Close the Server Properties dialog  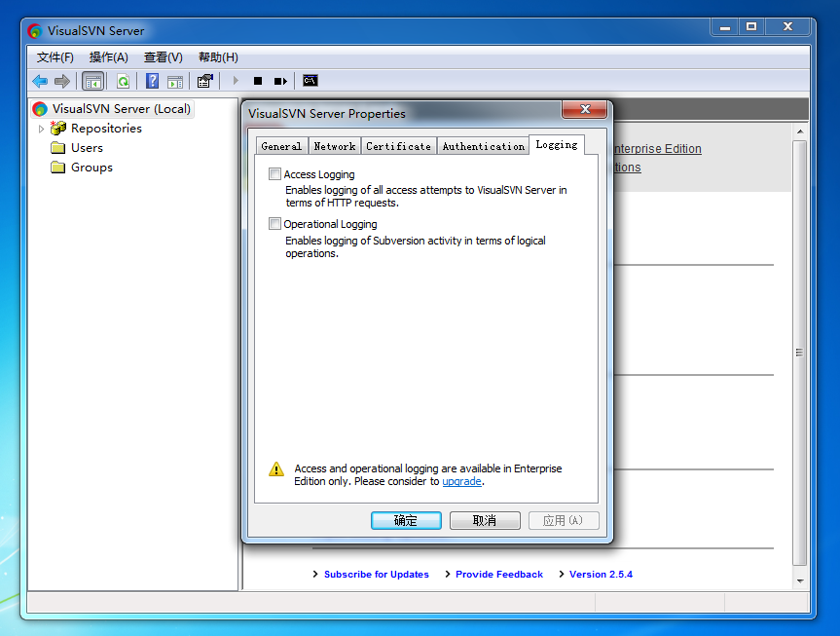584,109
